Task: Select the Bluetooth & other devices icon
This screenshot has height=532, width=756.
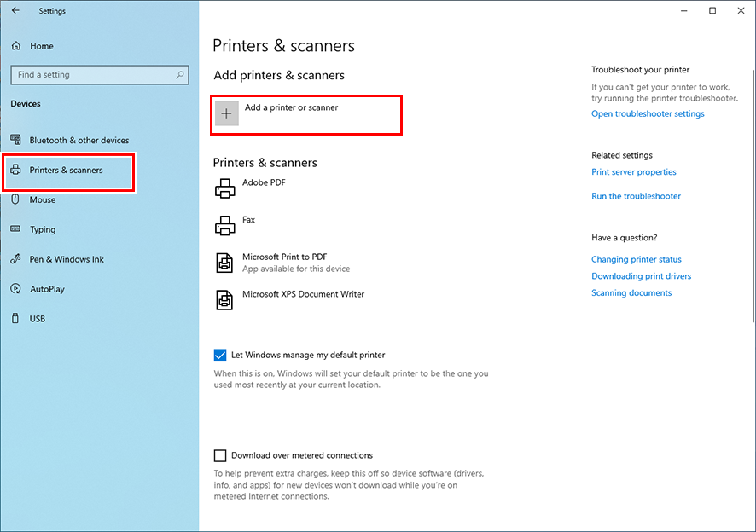Action: pyautogui.click(x=16, y=140)
